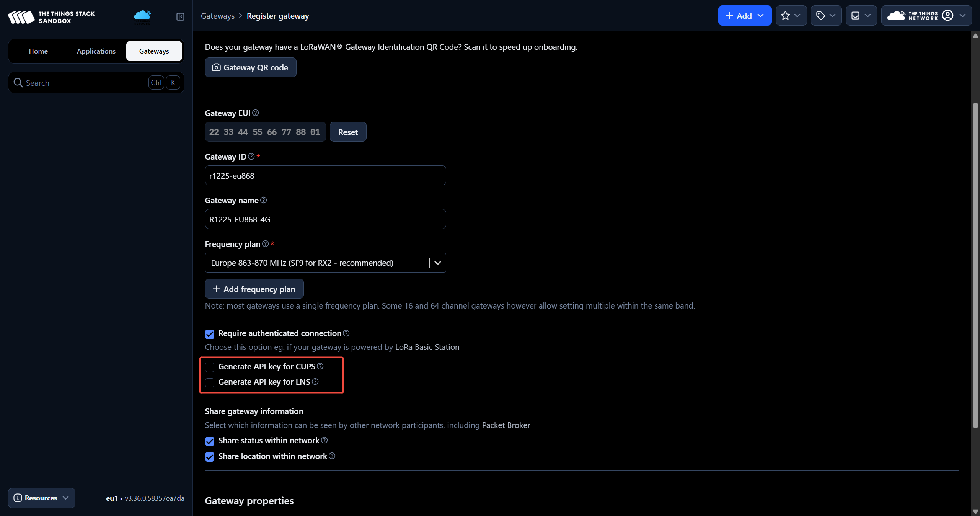Click the user profile avatar icon
This screenshot has width=980, height=516.
point(947,16)
